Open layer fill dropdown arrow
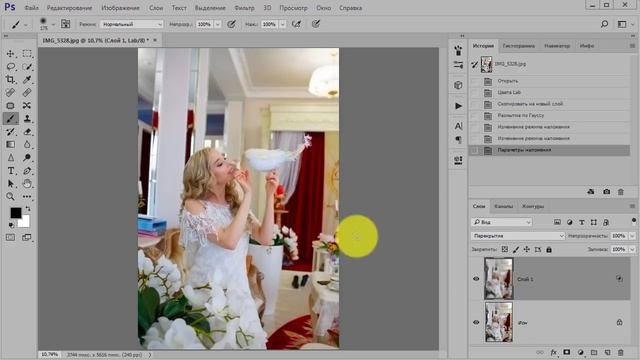 (x=632, y=249)
